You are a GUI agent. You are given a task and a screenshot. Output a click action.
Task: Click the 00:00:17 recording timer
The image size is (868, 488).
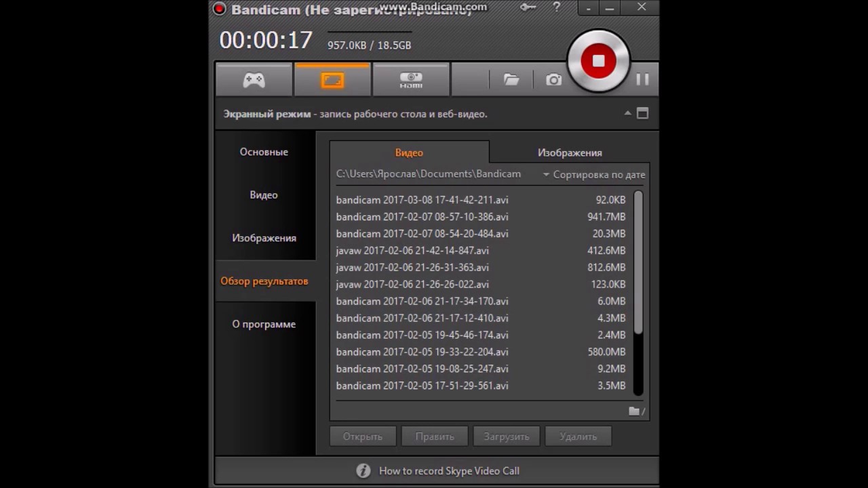[266, 40]
